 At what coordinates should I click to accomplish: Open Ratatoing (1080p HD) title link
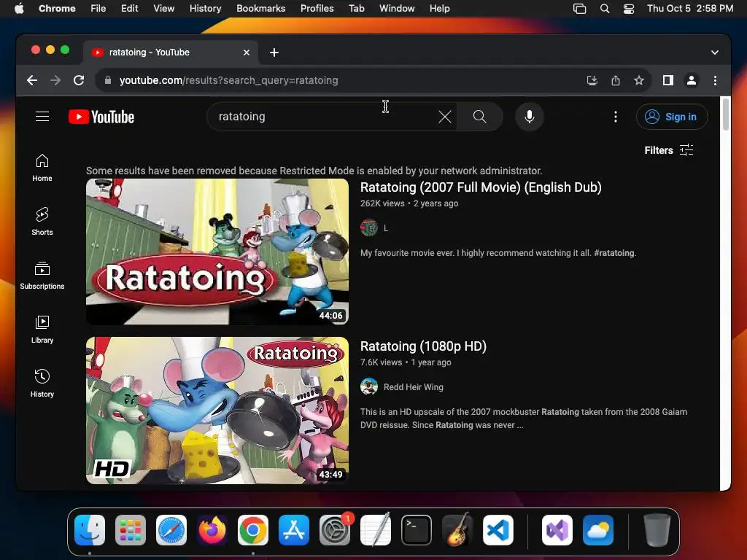[x=423, y=346]
